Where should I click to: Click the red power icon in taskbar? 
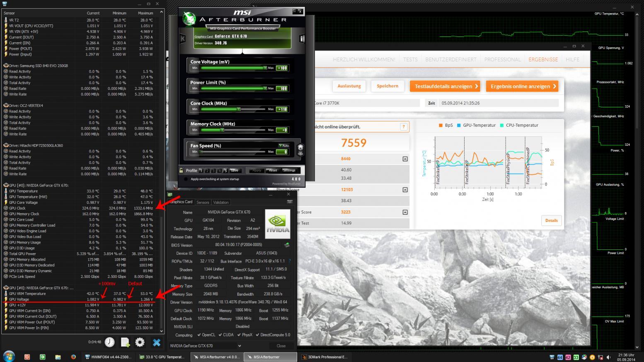coord(27,357)
